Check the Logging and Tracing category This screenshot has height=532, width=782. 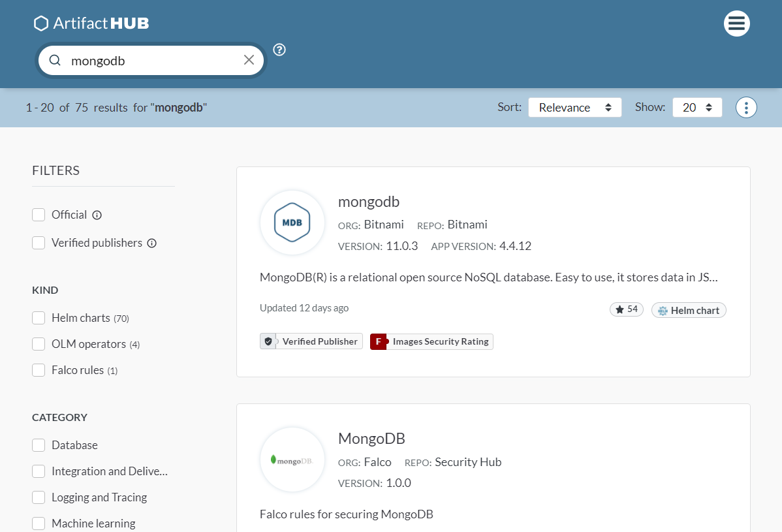pos(39,497)
